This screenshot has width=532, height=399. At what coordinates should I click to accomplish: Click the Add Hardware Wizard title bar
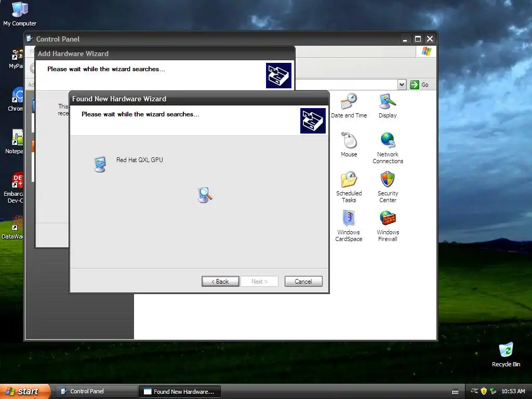(165, 54)
